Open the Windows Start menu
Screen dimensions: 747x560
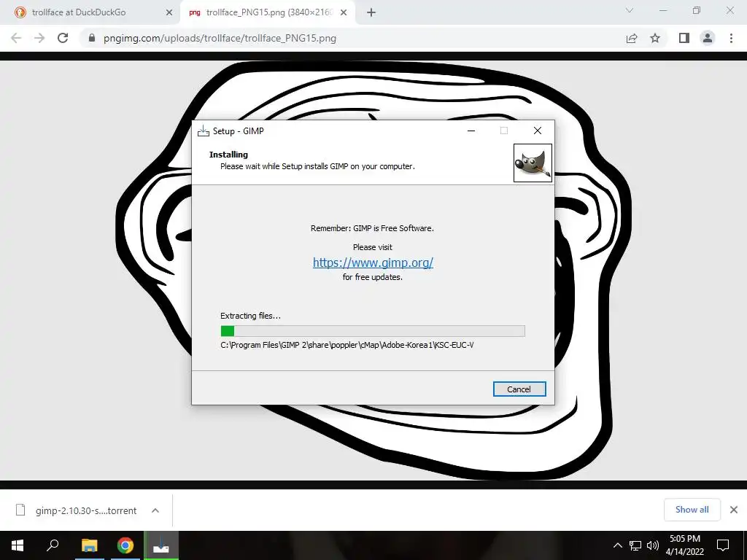click(x=18, y=545)
